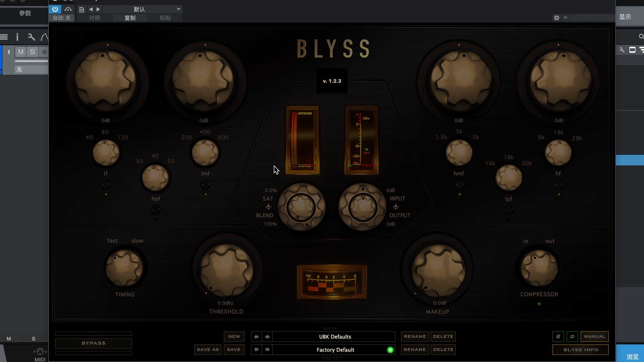The height and width of the screenshot is (362, 644).
Task: Open the 参数 panel tab
Action: coord(25,13)
